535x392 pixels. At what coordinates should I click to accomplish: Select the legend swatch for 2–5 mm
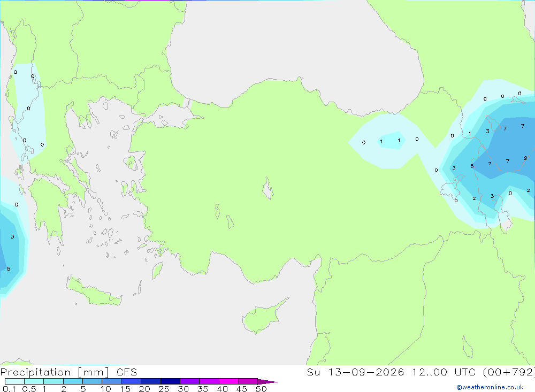coord(73,381)
